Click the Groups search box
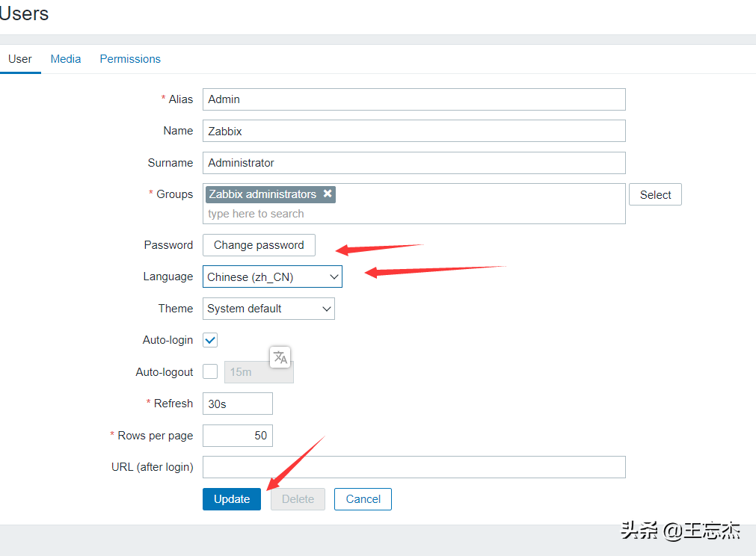Screen dimensions: 756x556 click(x=411, y=214)
